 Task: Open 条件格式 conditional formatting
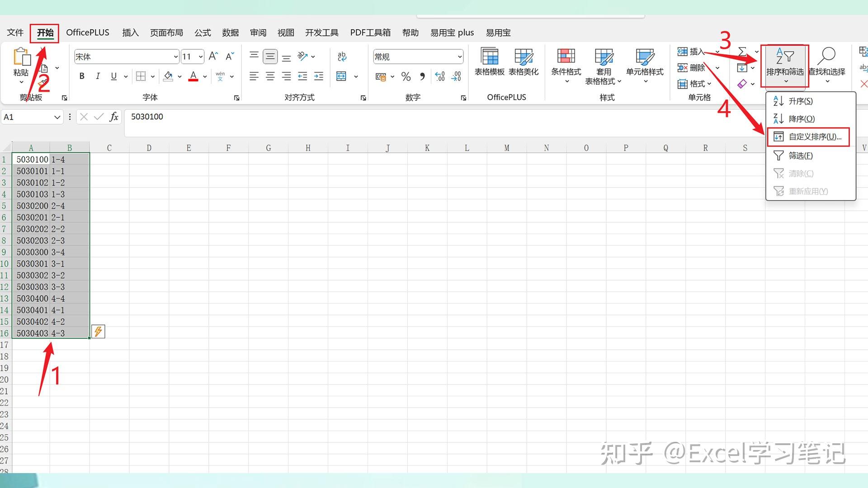(566, 66)
